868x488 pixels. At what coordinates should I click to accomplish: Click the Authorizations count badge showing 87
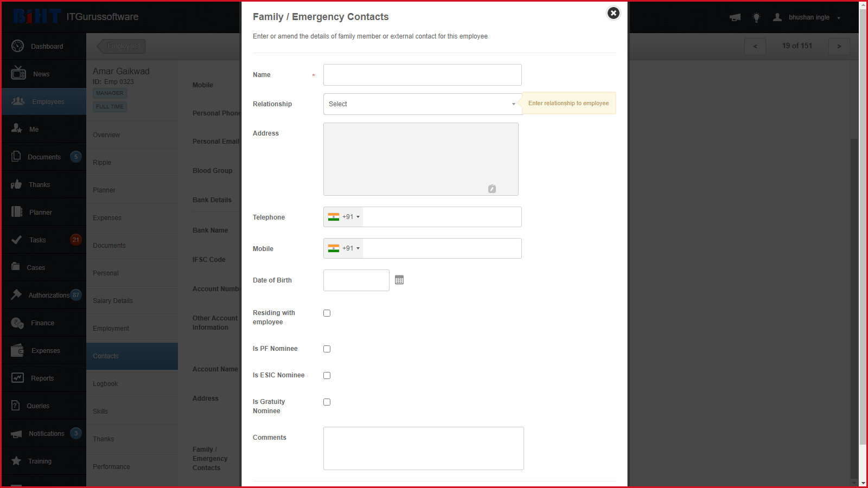[76, 295]
